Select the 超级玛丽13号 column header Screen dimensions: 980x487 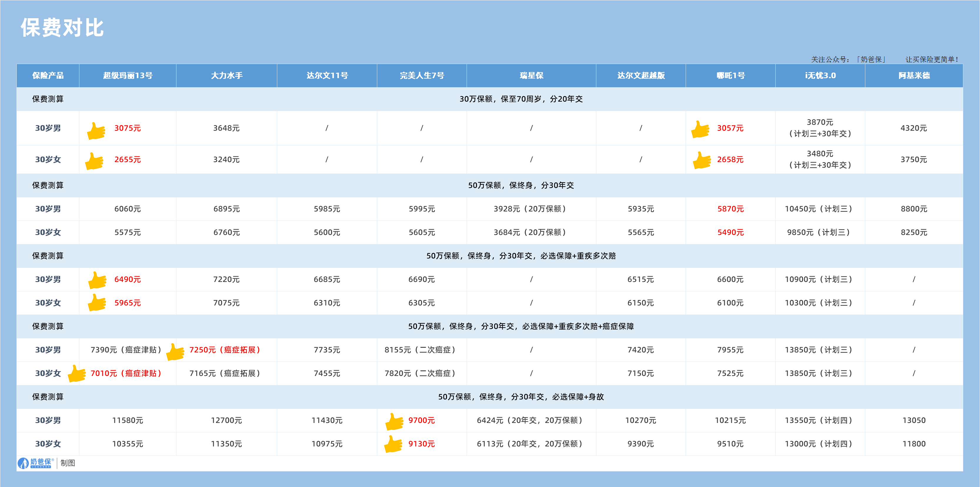coord(127,76)
